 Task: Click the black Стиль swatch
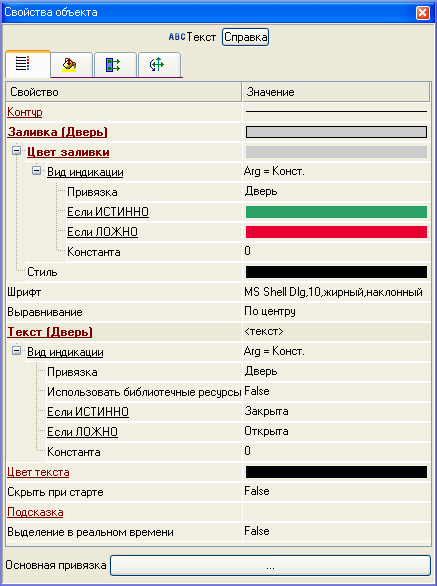click(x=336, y=272)
